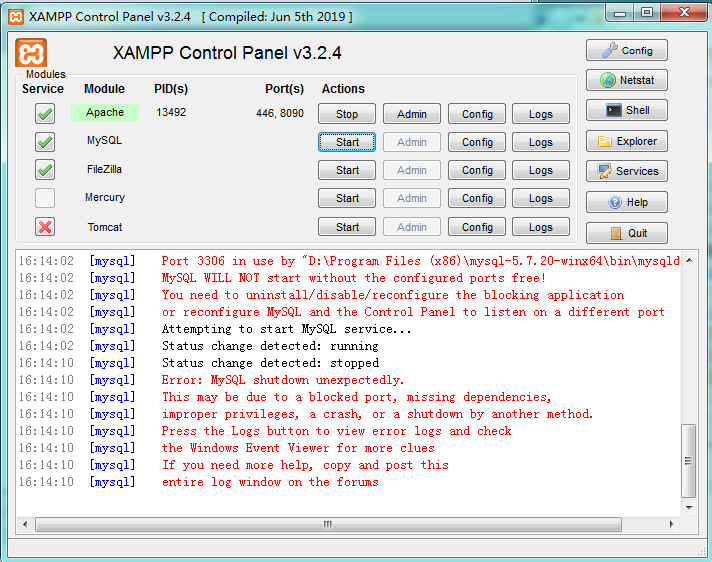
Task: Start the Tomcat module
Action: coord(347,227)
